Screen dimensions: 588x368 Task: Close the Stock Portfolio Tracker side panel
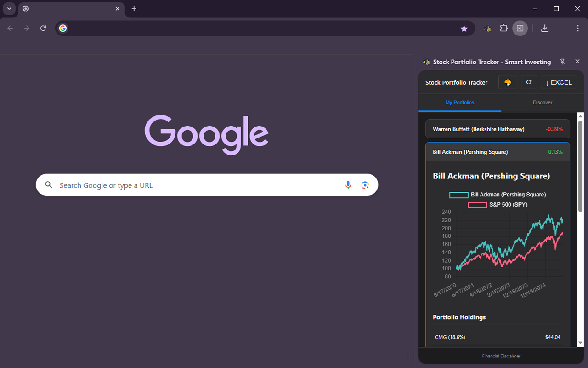tap(577, 62)
